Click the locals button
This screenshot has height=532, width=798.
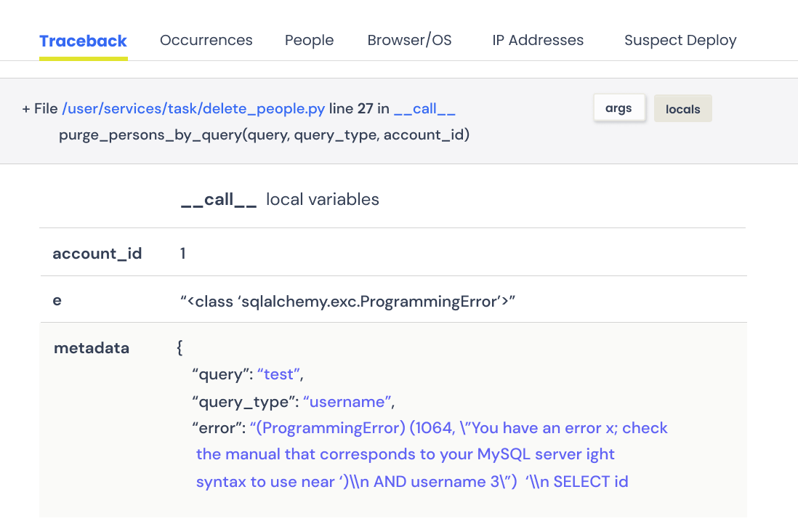click(x=682, y=108)
